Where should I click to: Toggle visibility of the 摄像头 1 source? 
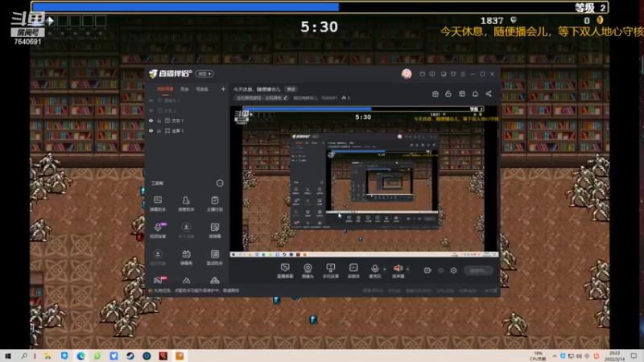pos(151,101)
